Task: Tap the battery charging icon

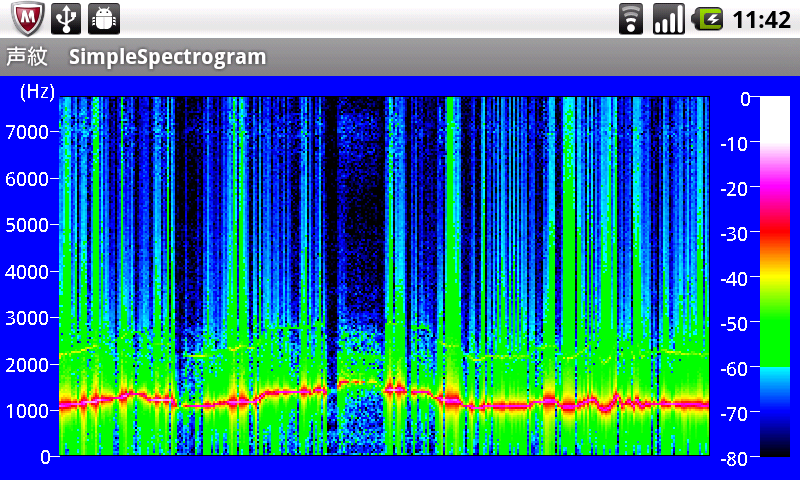Action: coord(707,19)
